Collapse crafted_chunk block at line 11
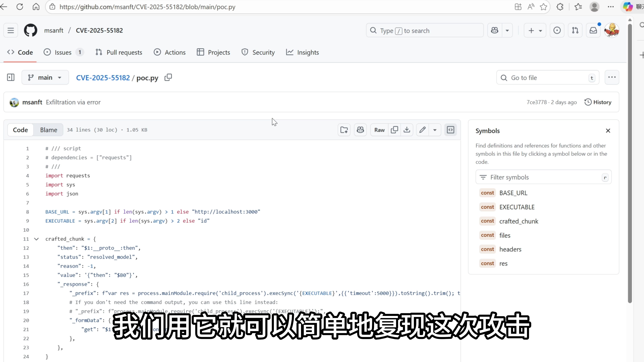644x362 pixels. (37, 239)
